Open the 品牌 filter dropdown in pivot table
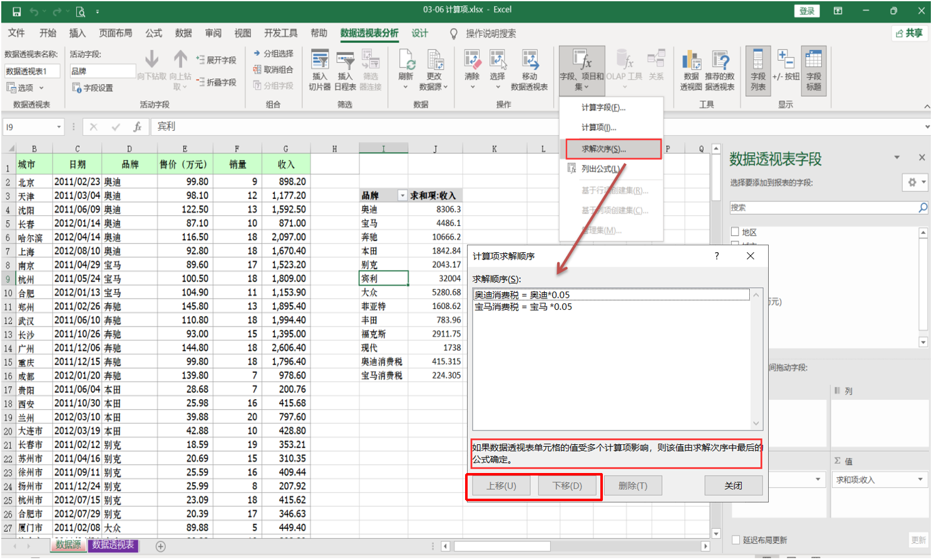 pos(403,196)
